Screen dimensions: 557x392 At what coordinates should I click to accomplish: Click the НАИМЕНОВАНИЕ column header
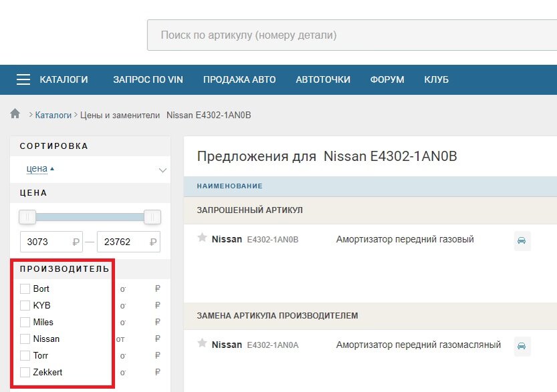[230, 186]
